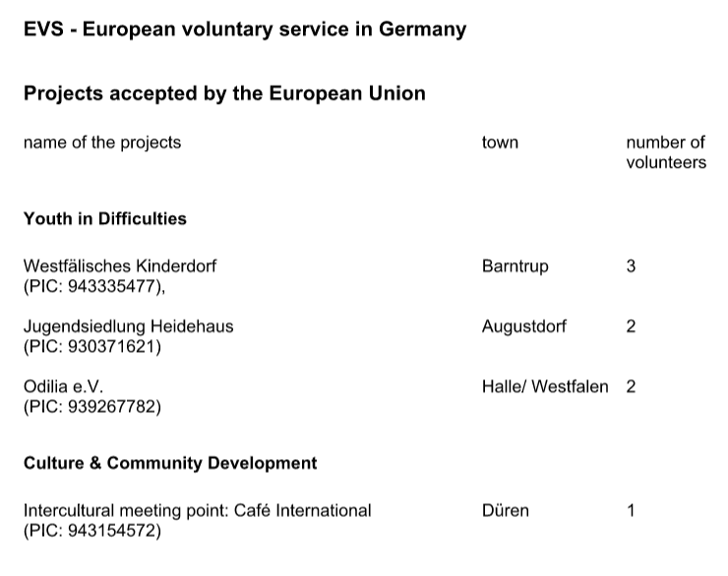Click the EVS European voluntary service title
728x576 pixels.
coord(244,29)
